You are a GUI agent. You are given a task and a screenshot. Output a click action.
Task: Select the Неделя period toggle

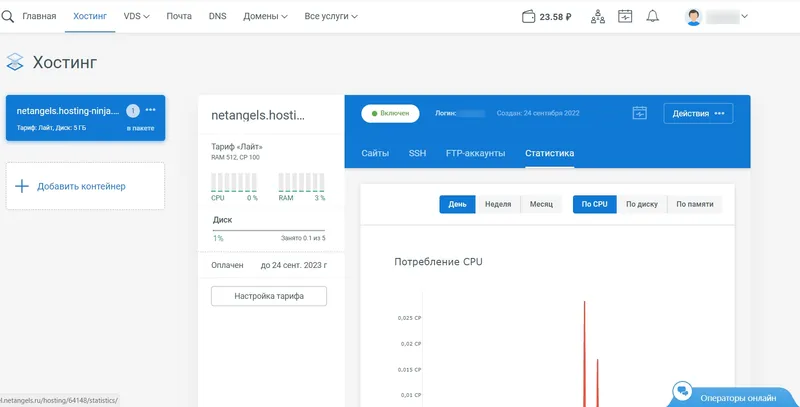click(x=498, y=204)
